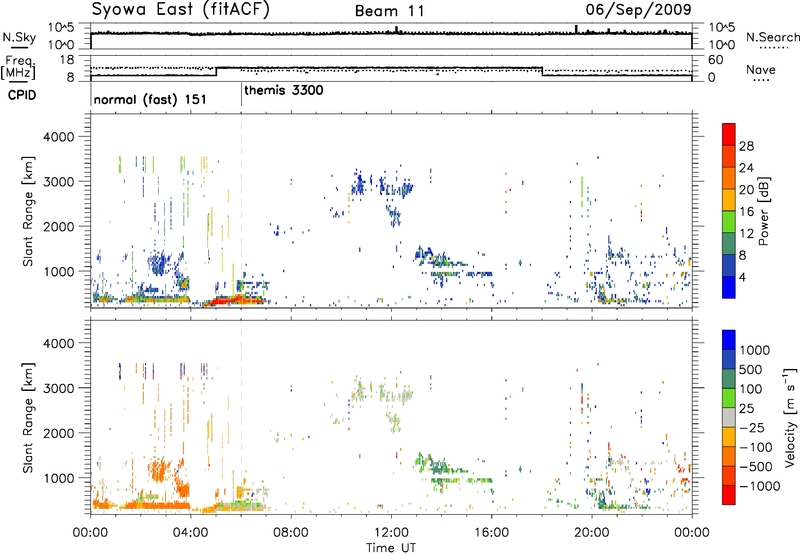Select the 'CPID' row label
This screenshot has width=800, height=554.
(x=22, y=95)
